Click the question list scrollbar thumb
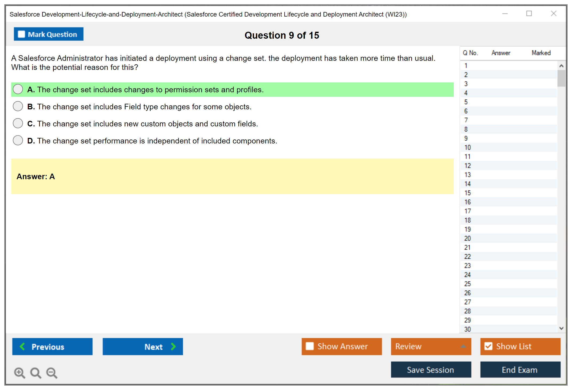Image resolution: width=574 pixels, height=392 pixels. 561,78
